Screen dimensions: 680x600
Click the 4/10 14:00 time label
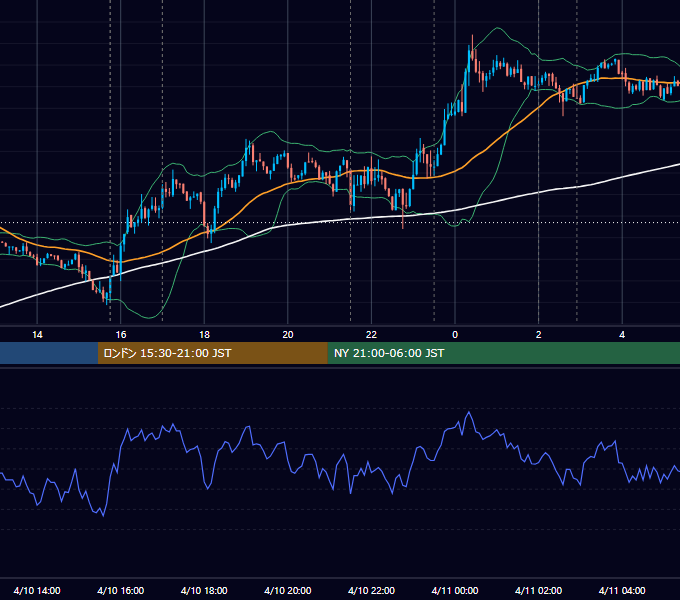(x=37, y=590)
